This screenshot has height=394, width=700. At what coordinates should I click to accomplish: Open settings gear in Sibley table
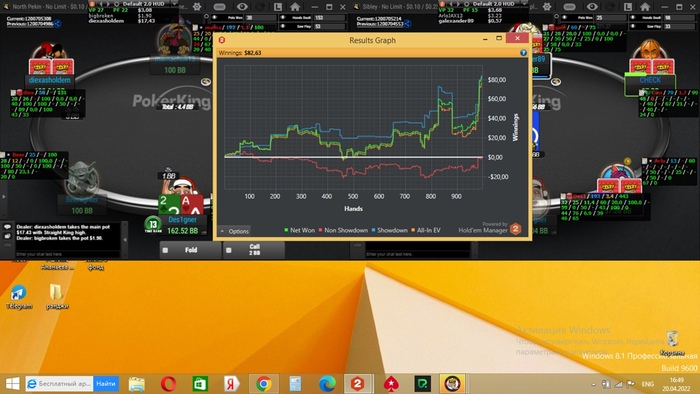547,7
